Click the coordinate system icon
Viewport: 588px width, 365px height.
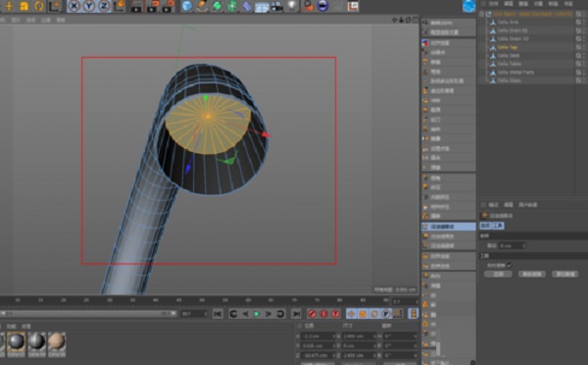(120, 6)
